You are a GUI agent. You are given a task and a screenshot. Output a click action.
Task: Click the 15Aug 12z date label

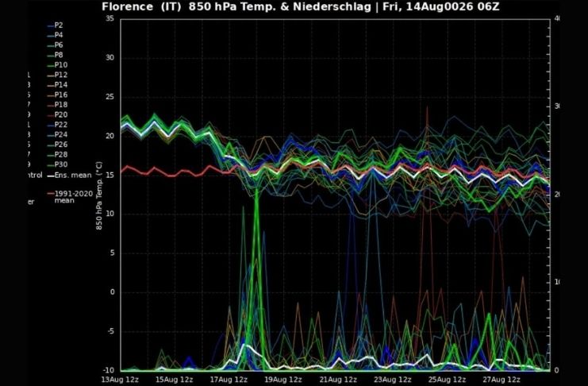pos(175,380)
